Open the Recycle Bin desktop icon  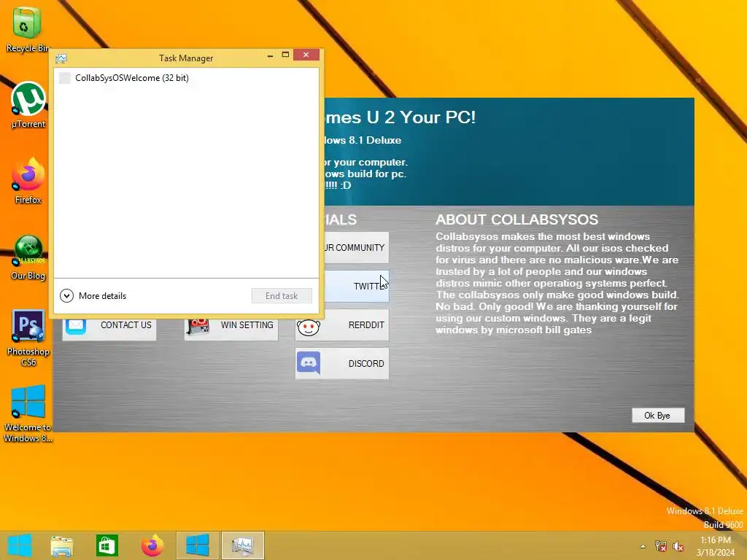coord(27,29)
